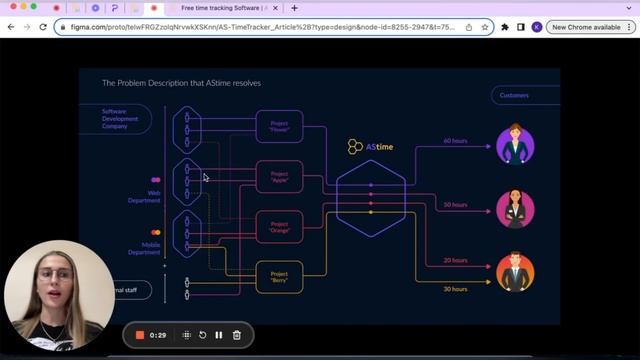Click the Customers label pill
640x360 pixels.
tap(526, 95)
